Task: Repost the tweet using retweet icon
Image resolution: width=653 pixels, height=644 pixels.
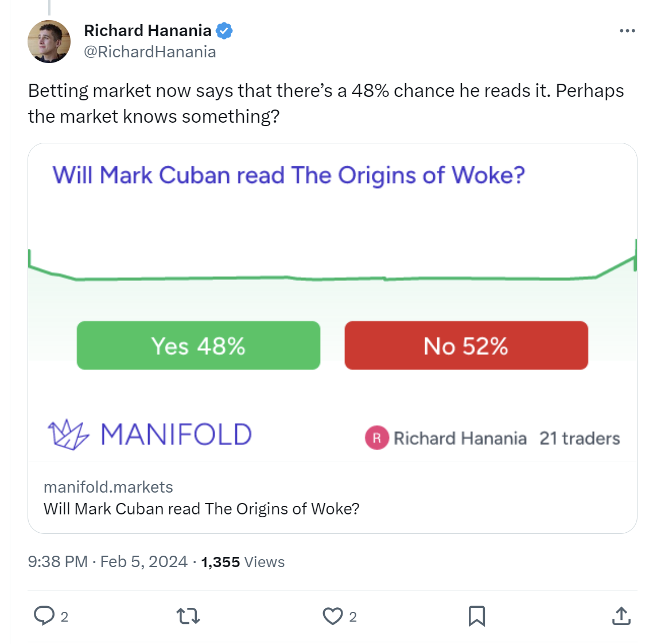Action: (x=188, y=616)
